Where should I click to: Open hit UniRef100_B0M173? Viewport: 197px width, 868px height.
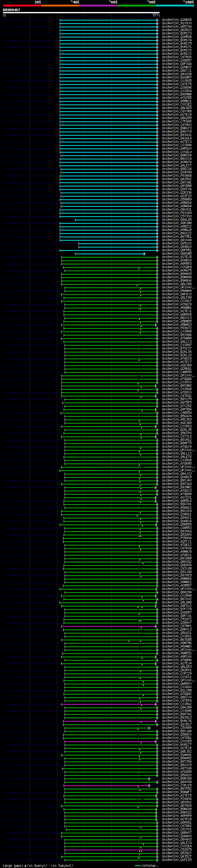pyautogui.click(x=177, y=33)
